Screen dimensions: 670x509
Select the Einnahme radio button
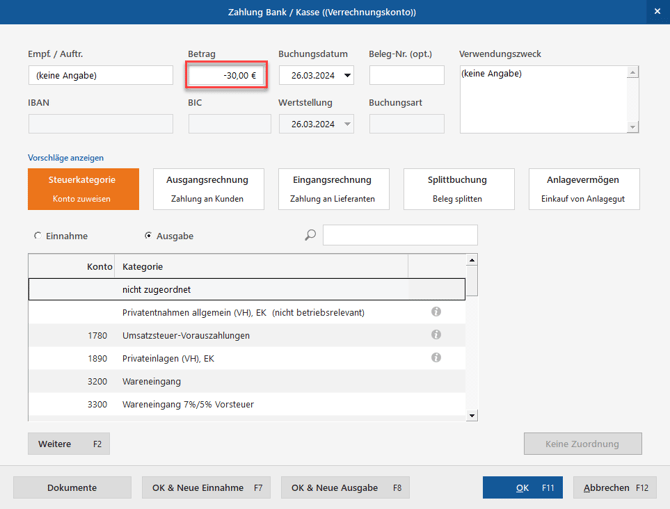click(38, 236)
